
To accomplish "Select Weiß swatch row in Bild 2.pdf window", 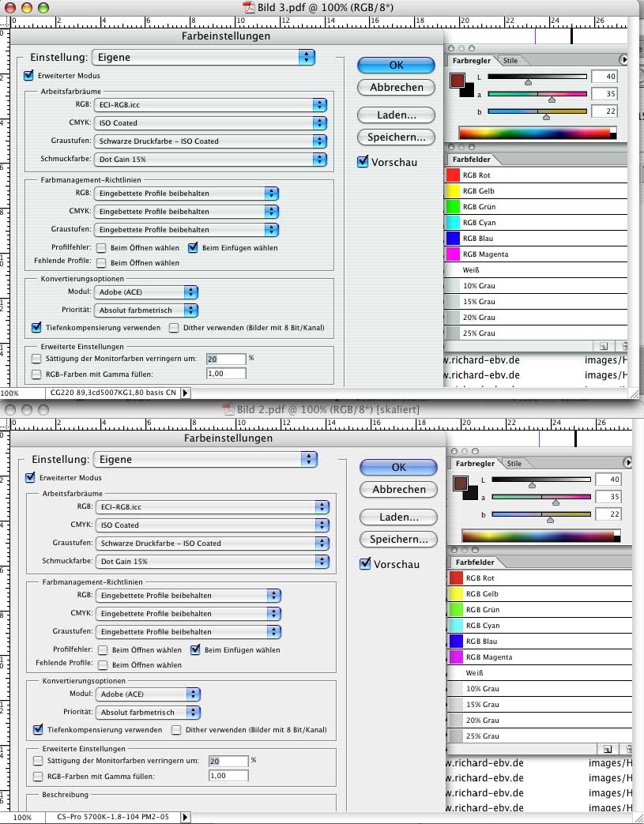I will [540, 672].
